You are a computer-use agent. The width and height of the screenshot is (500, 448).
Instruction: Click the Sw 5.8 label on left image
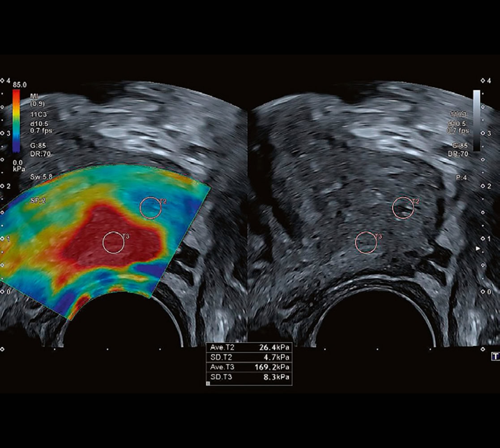[x=41, y=177]
